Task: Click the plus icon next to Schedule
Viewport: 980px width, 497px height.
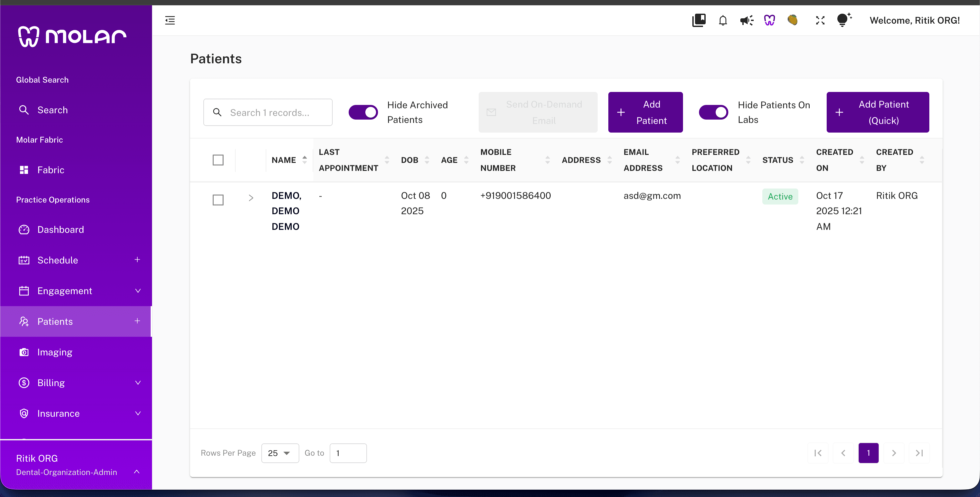Action: click(x=137, y=260)
